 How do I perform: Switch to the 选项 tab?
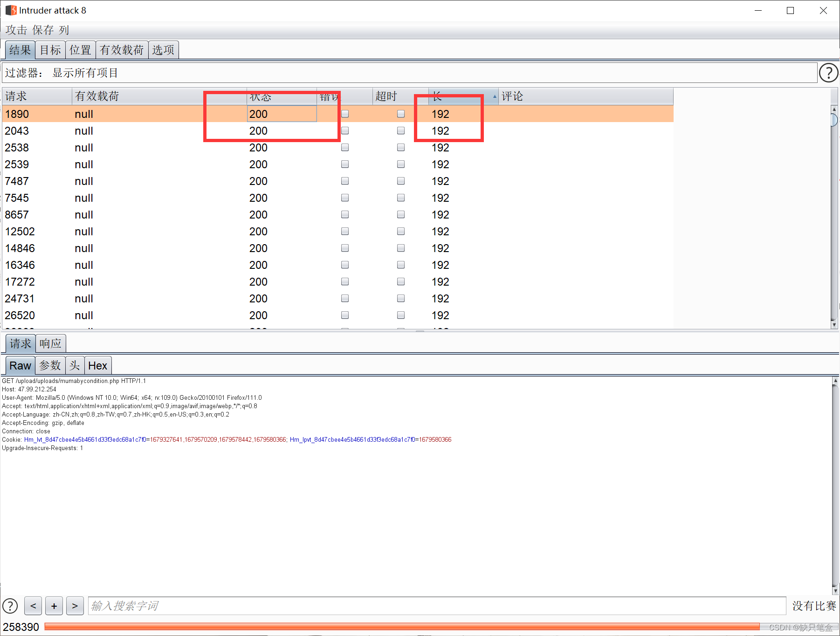(x=163, y=50)
